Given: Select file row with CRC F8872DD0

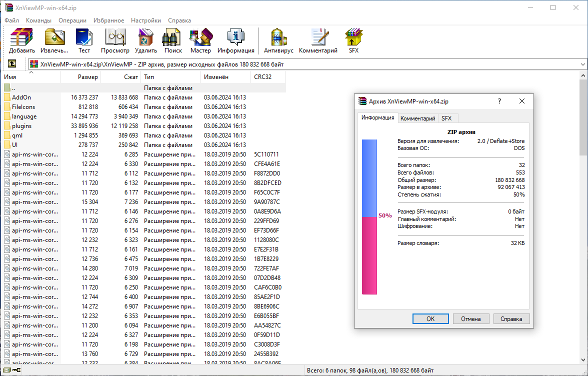Looking at the screenshot, I should (x=144, y=173).
